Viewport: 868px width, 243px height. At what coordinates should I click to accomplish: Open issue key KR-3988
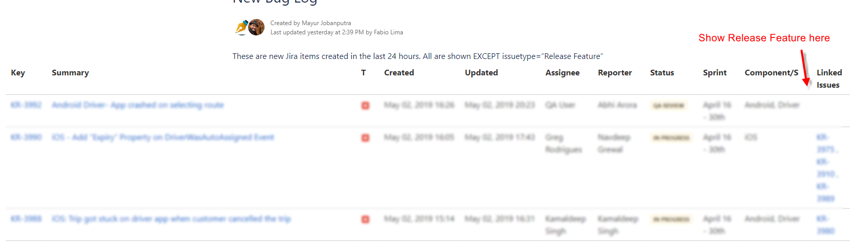coord(26,219)
